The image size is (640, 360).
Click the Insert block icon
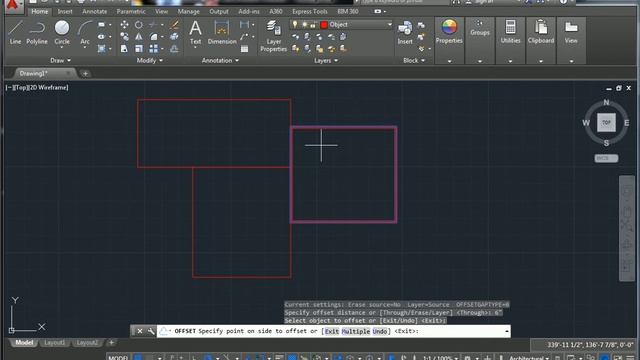pos(405,33)
